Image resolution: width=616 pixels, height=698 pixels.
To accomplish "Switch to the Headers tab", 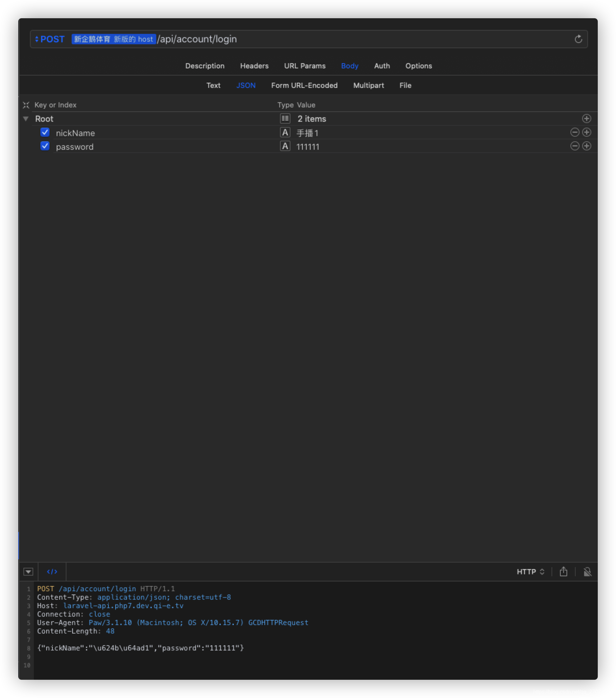I will (254, 66).
